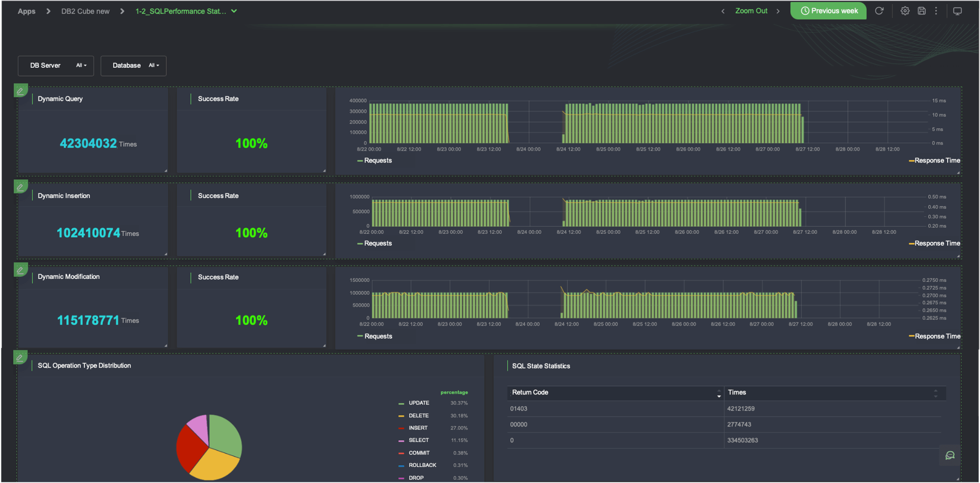The image size is (980, 483).
Task: Click the refresh dashboard icon
Action: pyautogui.click(x=879, y=11)
